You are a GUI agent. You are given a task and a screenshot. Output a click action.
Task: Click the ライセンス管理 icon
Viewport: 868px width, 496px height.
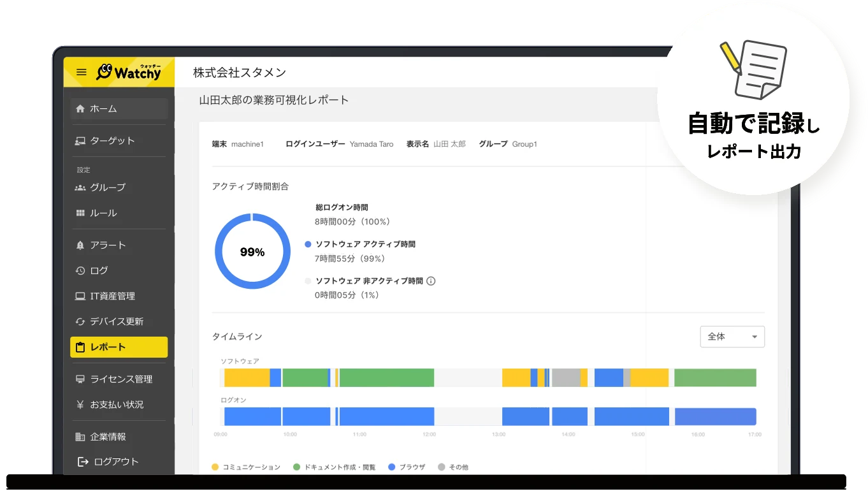click(x=80, y=379)
